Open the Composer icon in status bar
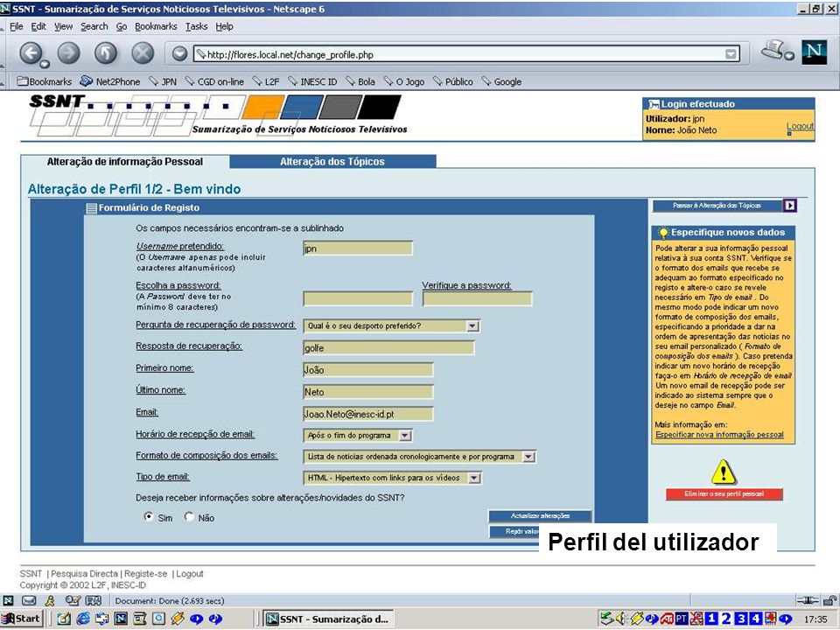This screenshot has width=840, height=630. pyautogui.click(x=73, y=600)
